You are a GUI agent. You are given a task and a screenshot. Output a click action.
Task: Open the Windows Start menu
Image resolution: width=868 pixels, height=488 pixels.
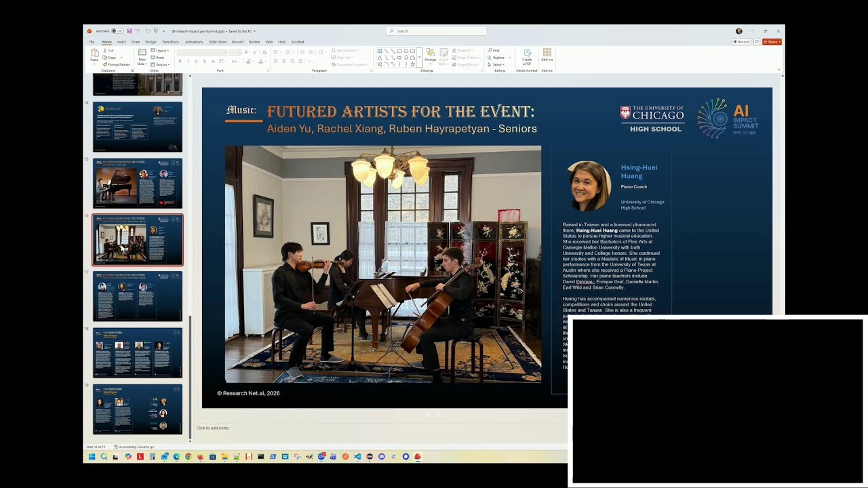[x=92, y=457]
